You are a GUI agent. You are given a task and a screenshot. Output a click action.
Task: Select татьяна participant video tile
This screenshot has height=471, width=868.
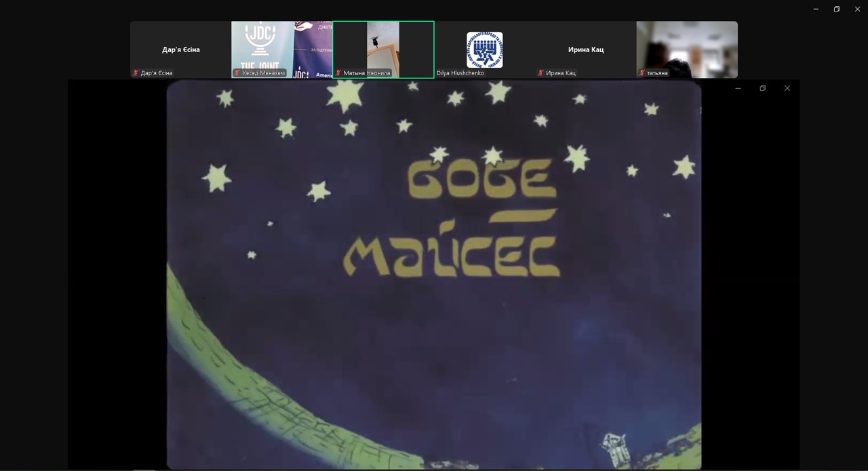click(x=687, y=49)
